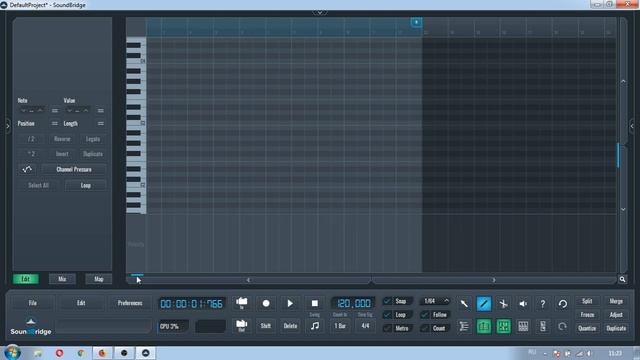The width and height of the screenshot is (640, 360).
Task: Open the 4/4 time signature selector
Action: tap(365, 326)
